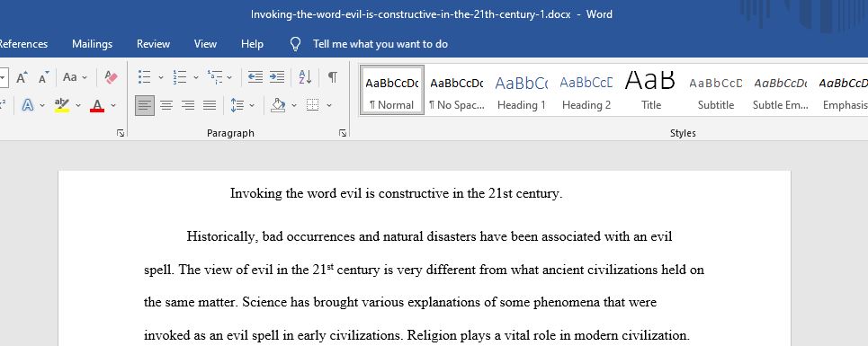The image size is (868, 346).
Task: Apply the Heading 2 style
Action: (586, 90)
